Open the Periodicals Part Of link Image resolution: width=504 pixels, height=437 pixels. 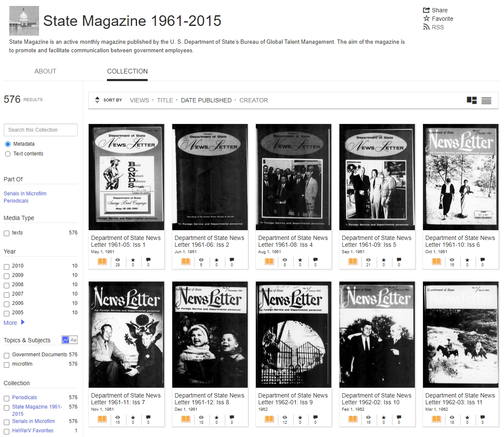[x=16, y=201]
